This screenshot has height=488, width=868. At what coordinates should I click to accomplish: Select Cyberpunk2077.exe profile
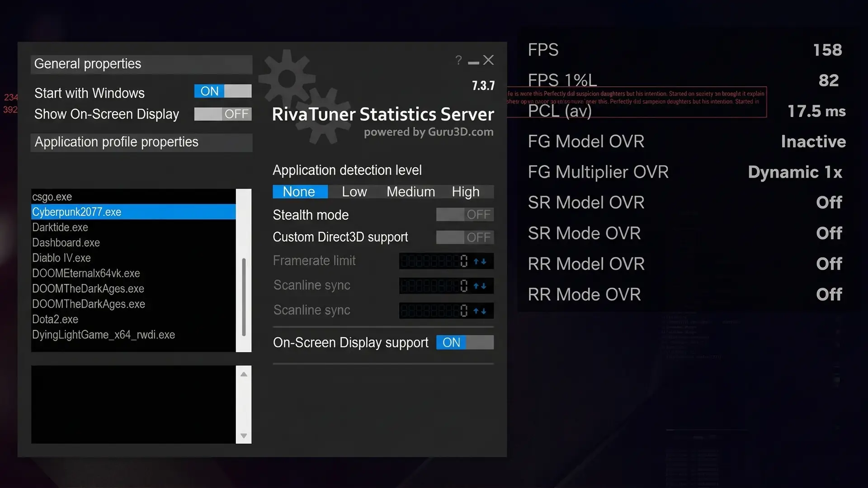pos(133,212)
